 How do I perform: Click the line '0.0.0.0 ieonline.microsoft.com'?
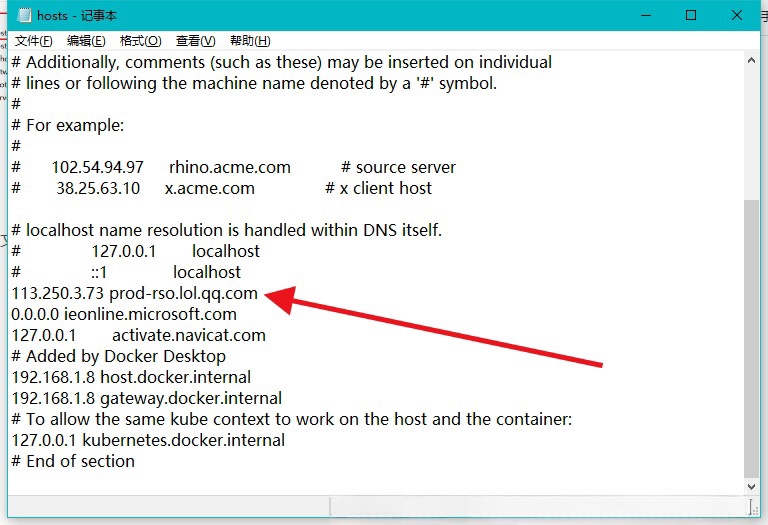tap(124, 314)
